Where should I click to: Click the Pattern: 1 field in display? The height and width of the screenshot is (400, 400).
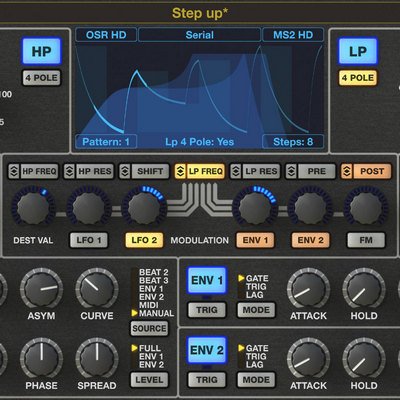coord(106,142)
